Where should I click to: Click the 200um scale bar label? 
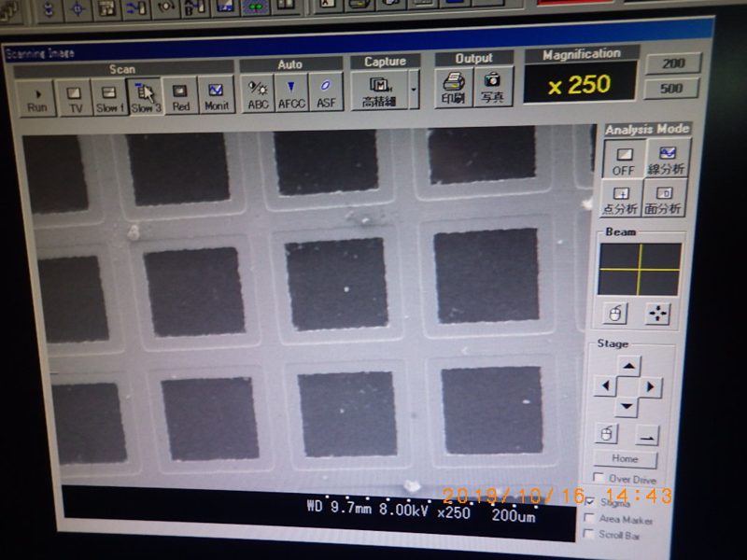[514, 515]
